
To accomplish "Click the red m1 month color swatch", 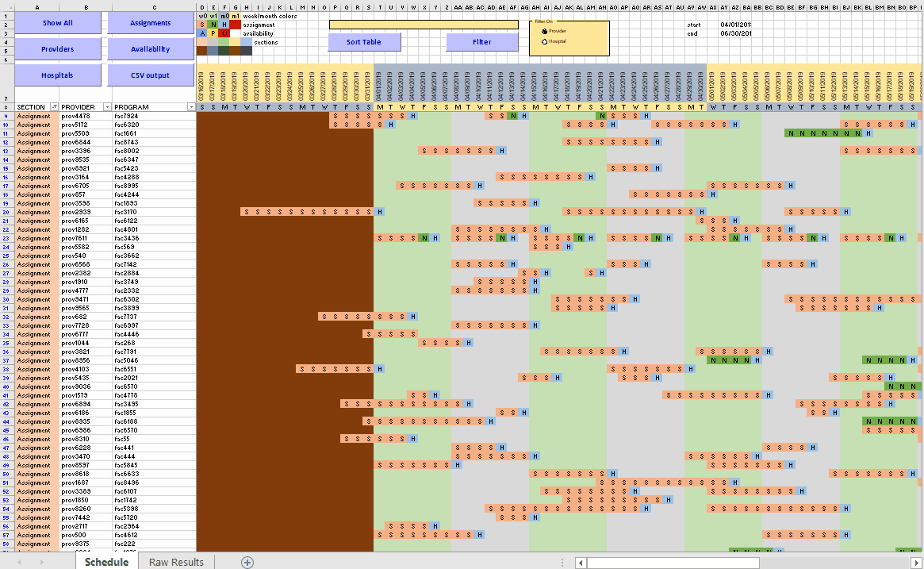I will 235,25.
